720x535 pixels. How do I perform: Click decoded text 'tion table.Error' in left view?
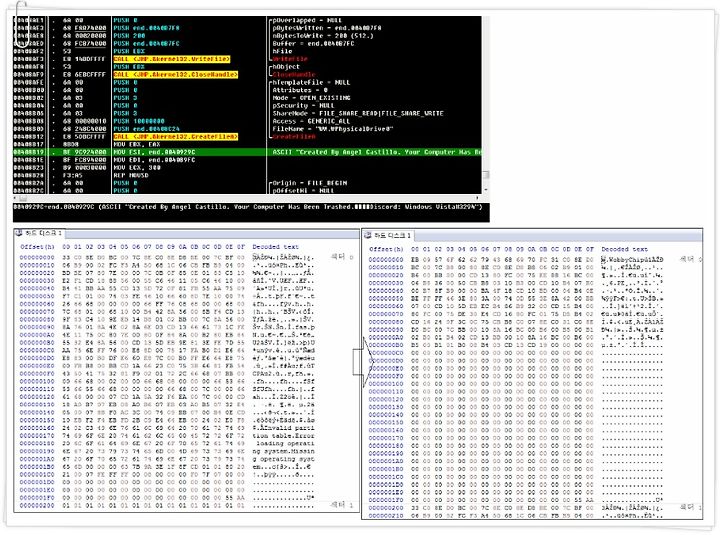(283, 436)
